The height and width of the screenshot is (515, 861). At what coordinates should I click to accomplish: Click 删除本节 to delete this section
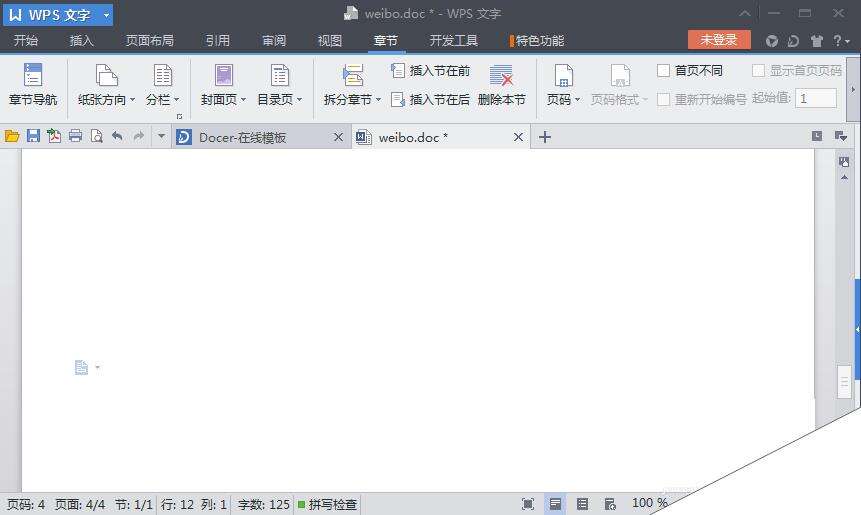[501, 85]
